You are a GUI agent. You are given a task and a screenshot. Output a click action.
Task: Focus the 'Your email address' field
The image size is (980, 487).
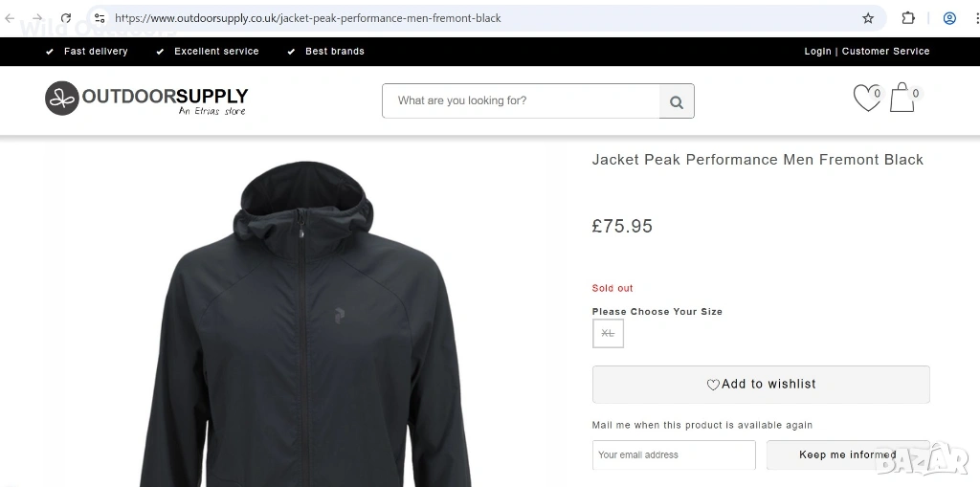[674, 455]
